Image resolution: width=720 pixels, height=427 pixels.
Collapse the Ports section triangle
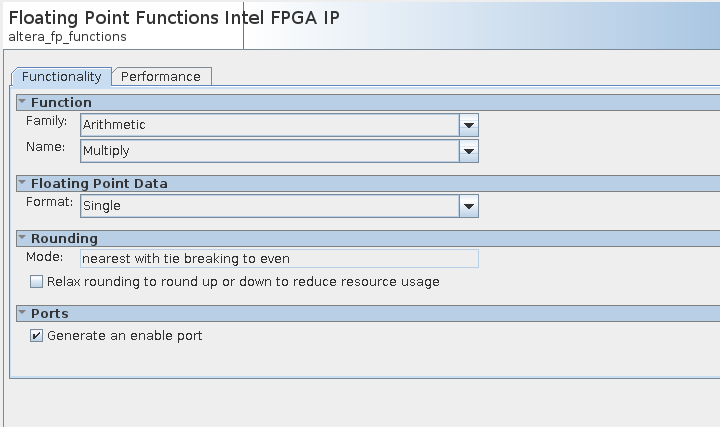(x=22, y=314)
